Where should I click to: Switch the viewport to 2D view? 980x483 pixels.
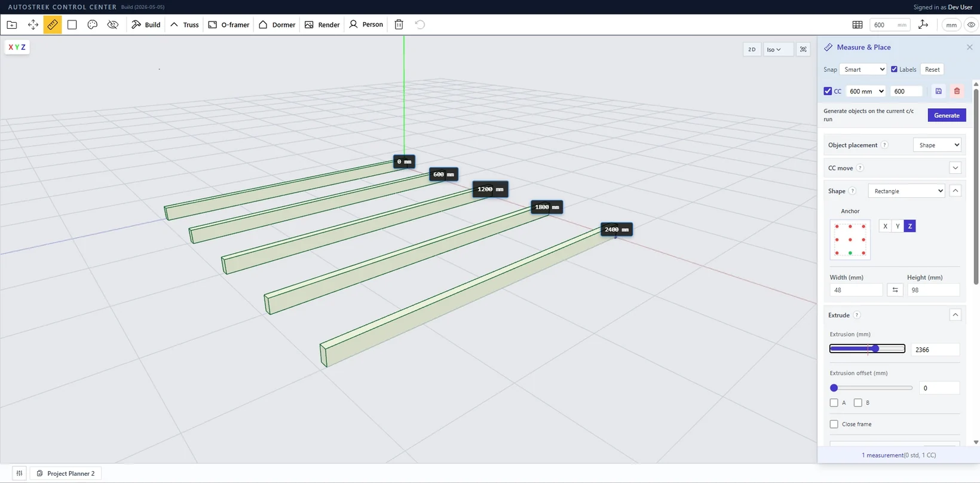(x=752, y=50)
